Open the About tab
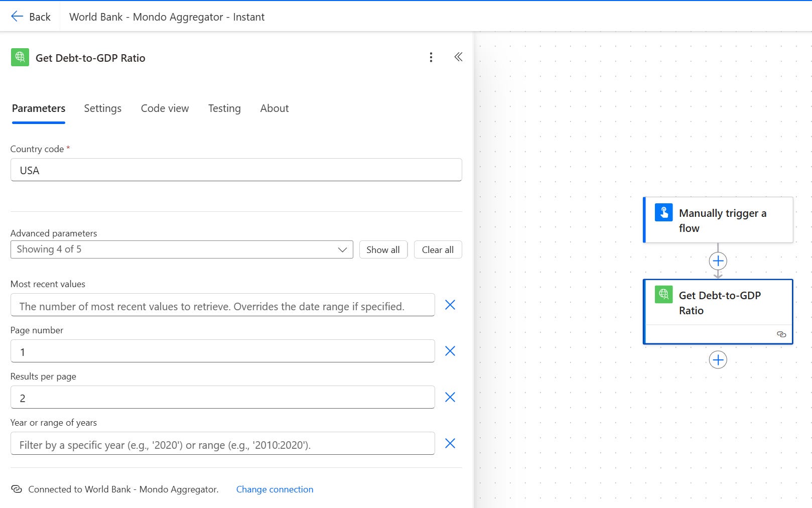The image size is (812, 508). pyautogui.click(x=274, y=108)
